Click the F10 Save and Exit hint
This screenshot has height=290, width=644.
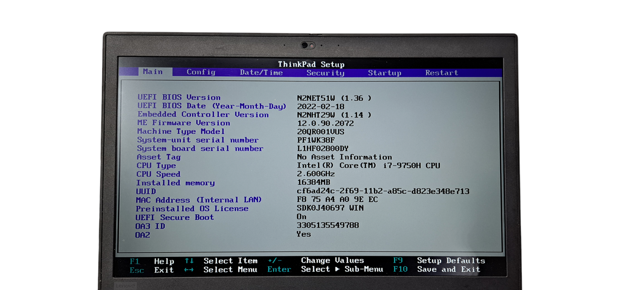[437, 269]
